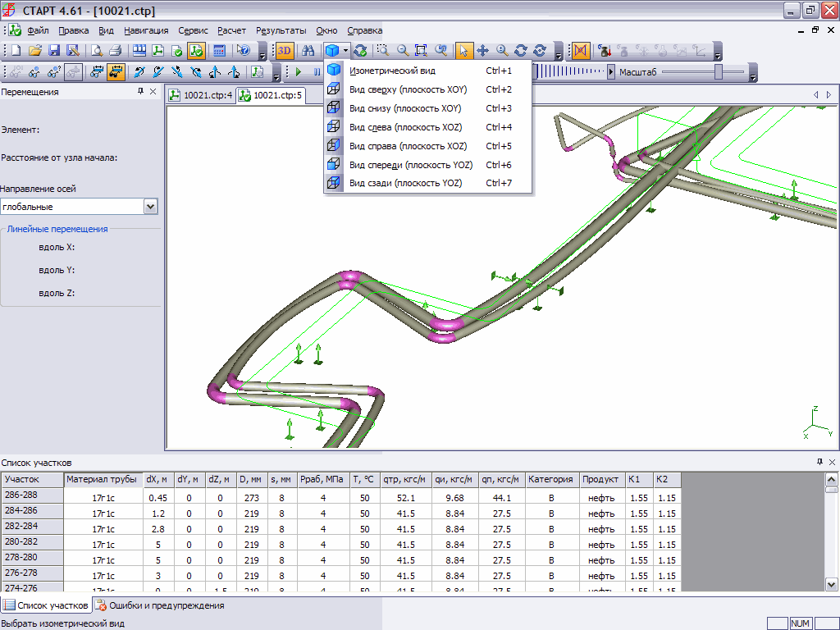Toggle the orange deformed-shape display button
This screenshot has height=630, width=840.
(582, 51)
